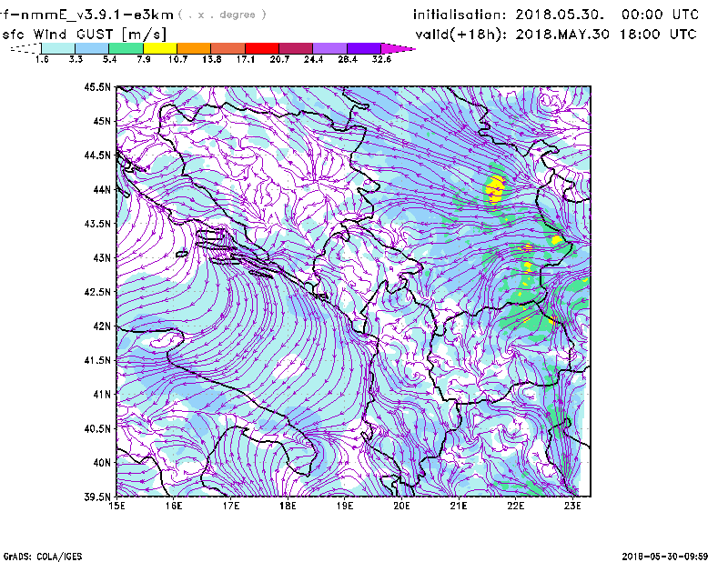Click the 40N latitude label

pos(102,463)
